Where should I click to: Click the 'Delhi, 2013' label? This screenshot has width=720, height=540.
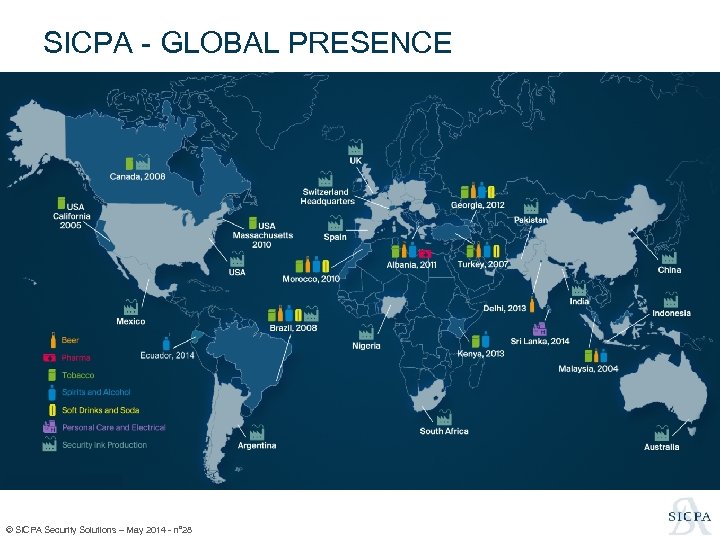point(505,308)
